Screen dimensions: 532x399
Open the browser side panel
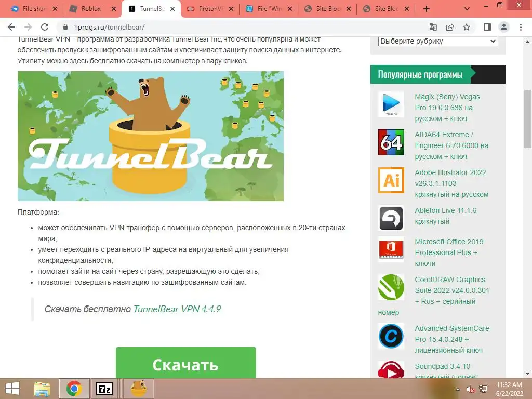pyautogui.click(x=487, y=27)
